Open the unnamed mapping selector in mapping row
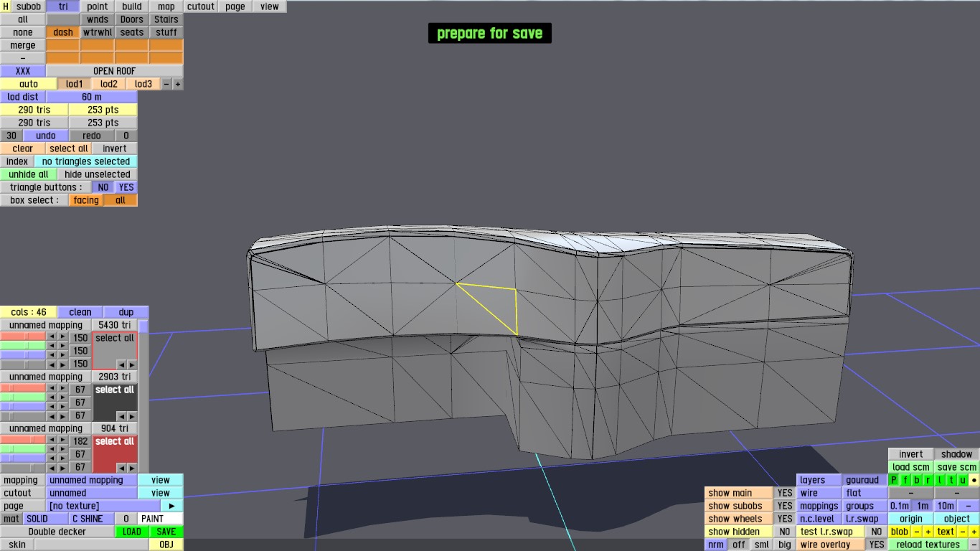 pos(92,480)
